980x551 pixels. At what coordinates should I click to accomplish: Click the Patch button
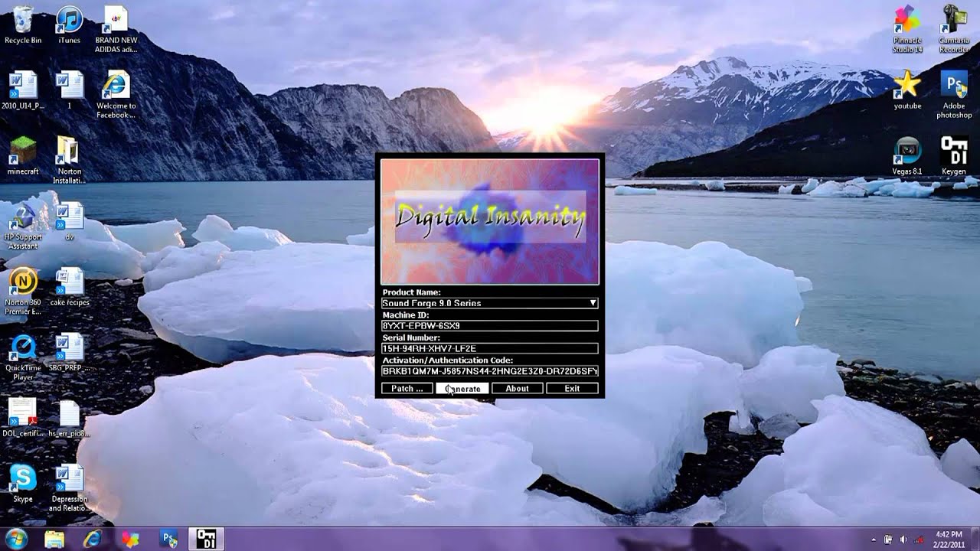click(x=407, y=389)
